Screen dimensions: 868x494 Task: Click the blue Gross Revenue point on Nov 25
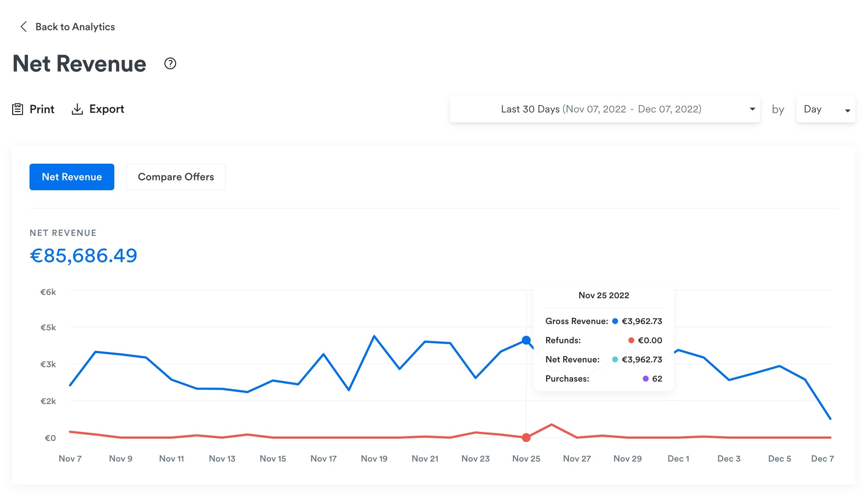tap(526, 340)
